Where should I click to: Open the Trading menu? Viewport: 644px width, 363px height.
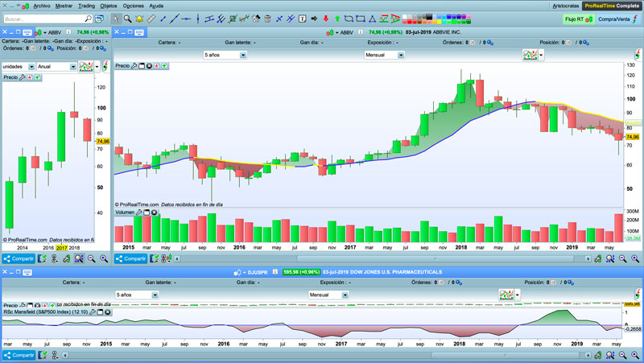(86, 6)
